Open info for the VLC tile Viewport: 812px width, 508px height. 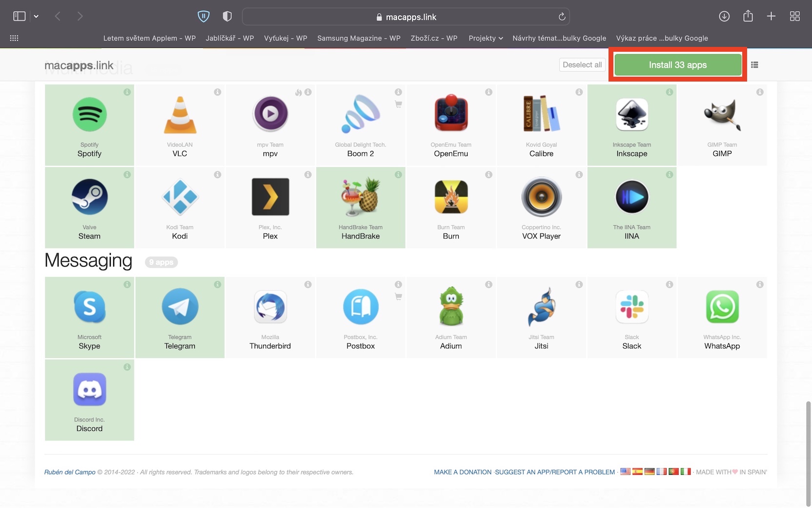coord(218,92)
